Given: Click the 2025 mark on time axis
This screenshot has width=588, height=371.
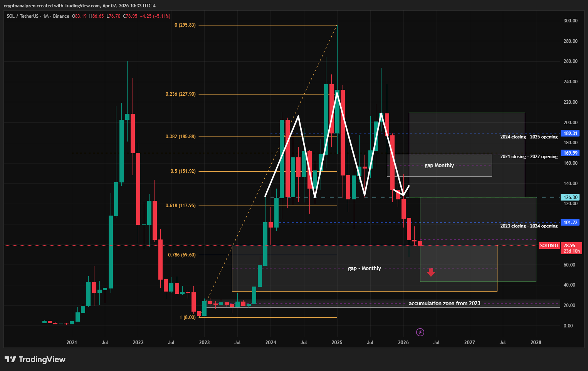Looking at the screenshot, I should pos(337,342).
